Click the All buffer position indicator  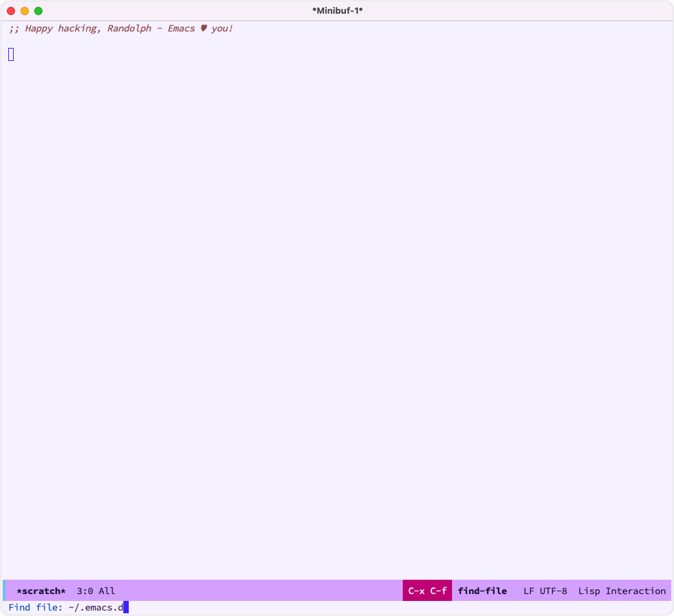click(107, 591)
